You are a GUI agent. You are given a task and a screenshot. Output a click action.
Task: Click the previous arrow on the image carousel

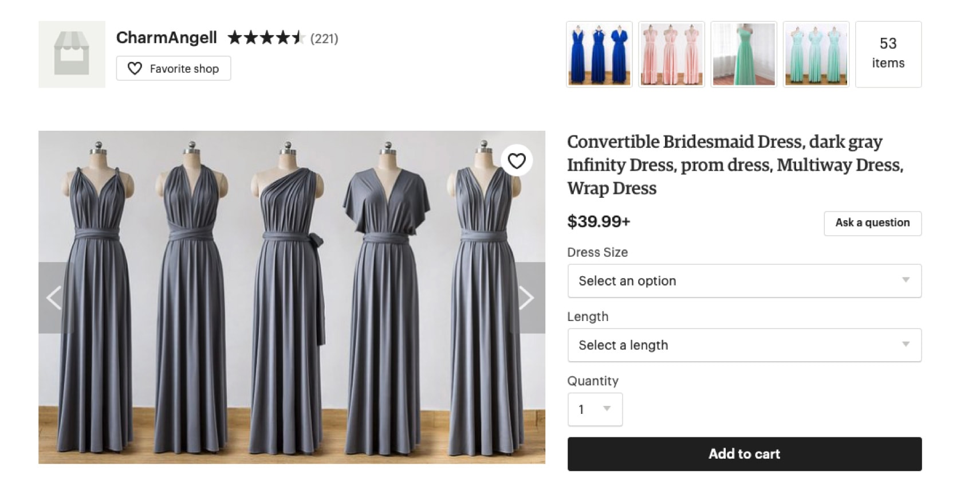pos(54,297)
